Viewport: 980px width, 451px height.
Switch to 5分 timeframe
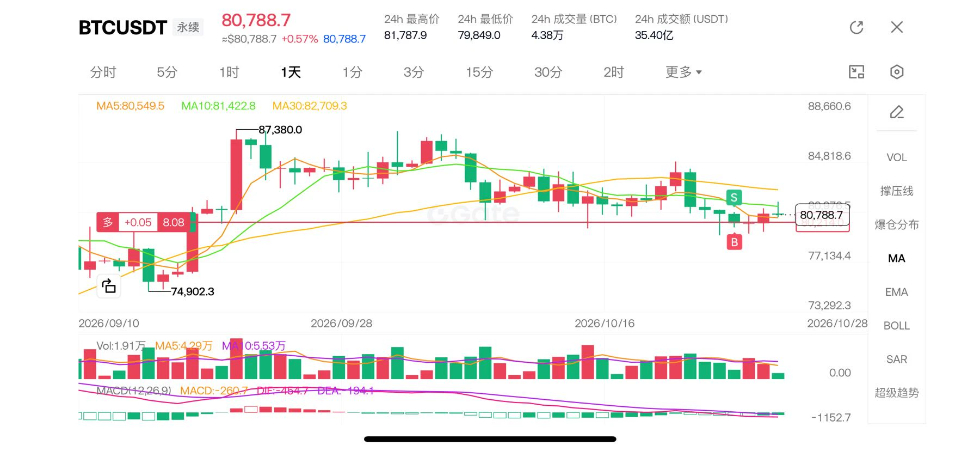tap(167, 72)
